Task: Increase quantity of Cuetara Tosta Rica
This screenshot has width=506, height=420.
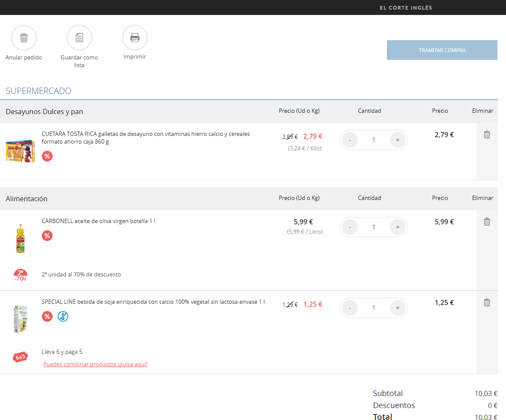Action: tap(398, 140)
